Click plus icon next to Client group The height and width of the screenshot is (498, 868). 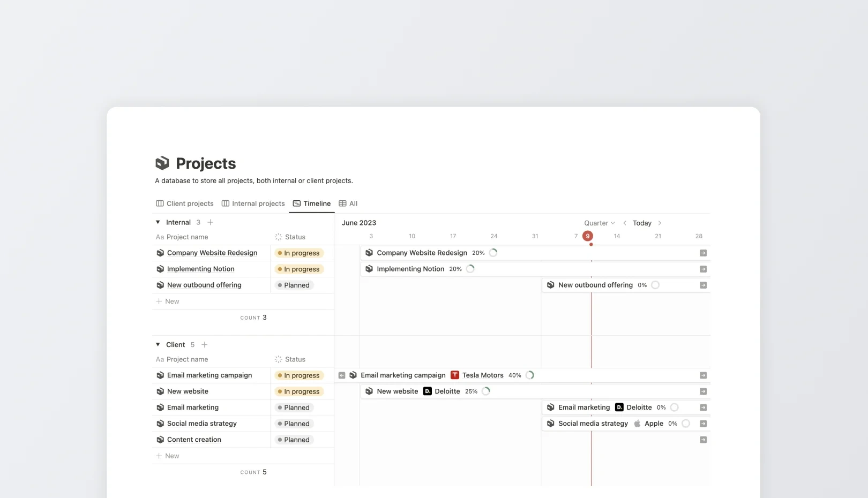coord(204,345)
